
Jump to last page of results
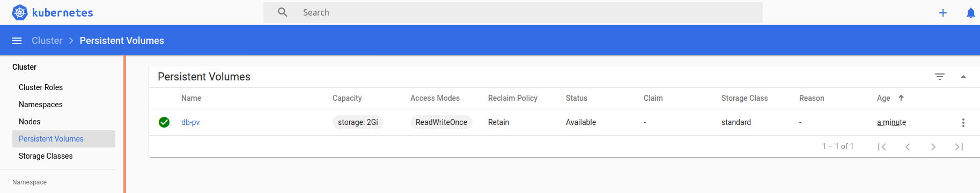(x=959, y=147)
